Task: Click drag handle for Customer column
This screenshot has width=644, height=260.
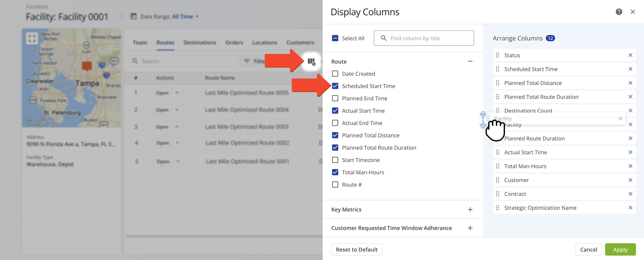Action: coord(497,180)
